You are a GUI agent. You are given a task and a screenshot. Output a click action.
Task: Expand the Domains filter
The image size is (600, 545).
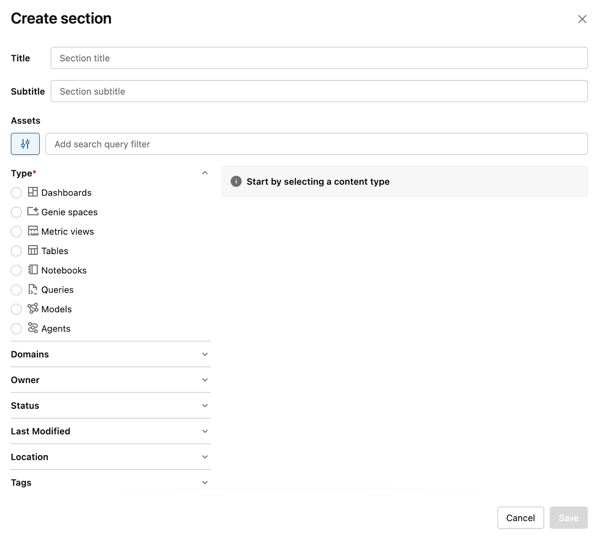205,354
